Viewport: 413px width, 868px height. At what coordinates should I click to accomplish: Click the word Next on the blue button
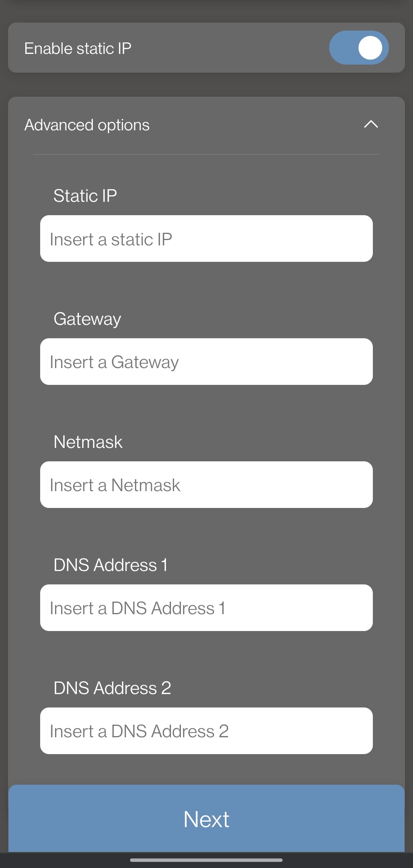click(206, 819)
